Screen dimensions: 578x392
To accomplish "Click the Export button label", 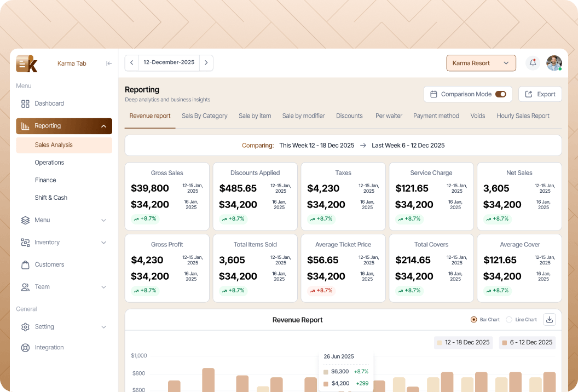I will coord(546,94).
